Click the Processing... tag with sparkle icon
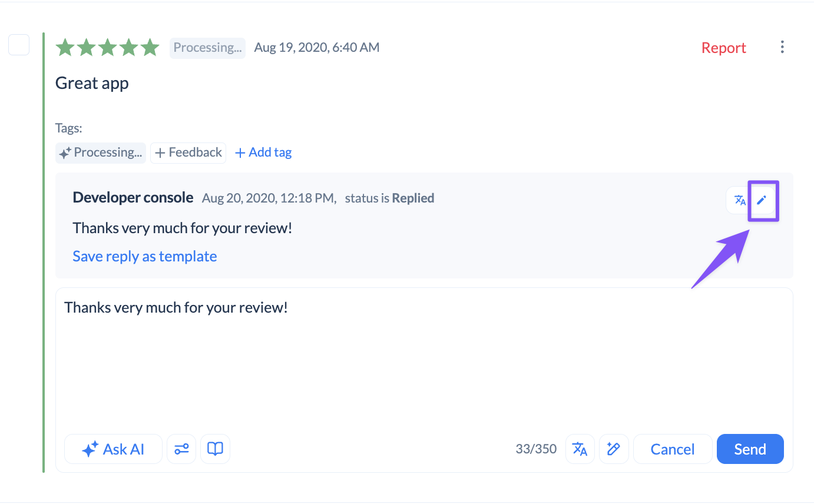 [x=101, y=152]
